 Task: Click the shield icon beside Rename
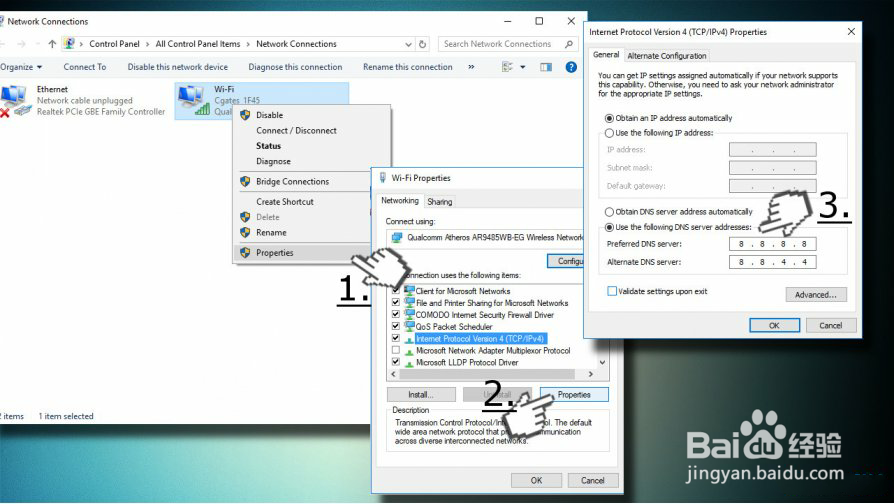coord(245,233)
